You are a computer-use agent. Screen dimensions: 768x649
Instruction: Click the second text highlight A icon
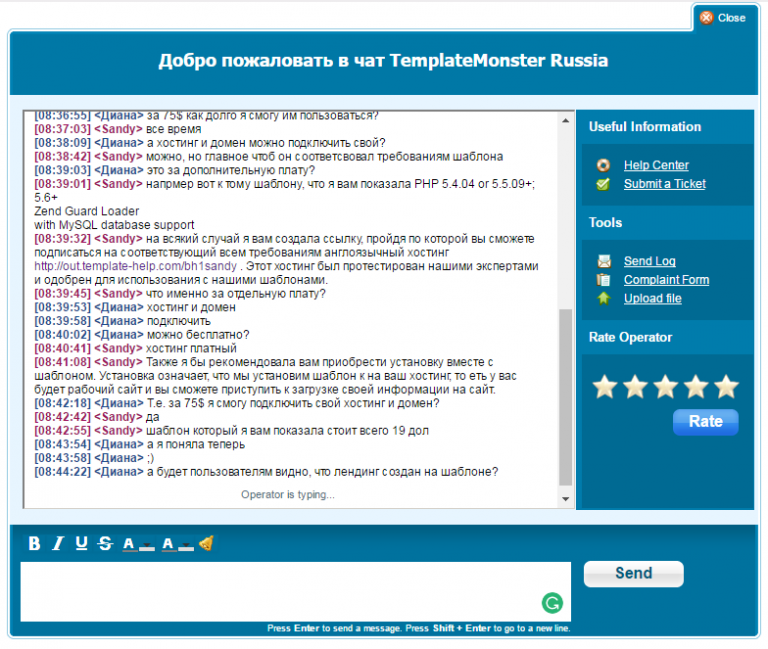(x=168, y=543)
